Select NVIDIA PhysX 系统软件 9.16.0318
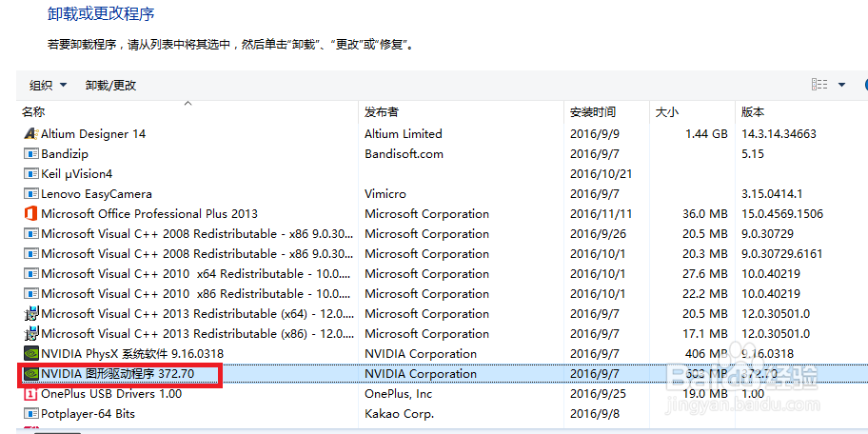This screenshot has height=434, width=868. coord(132,354)
